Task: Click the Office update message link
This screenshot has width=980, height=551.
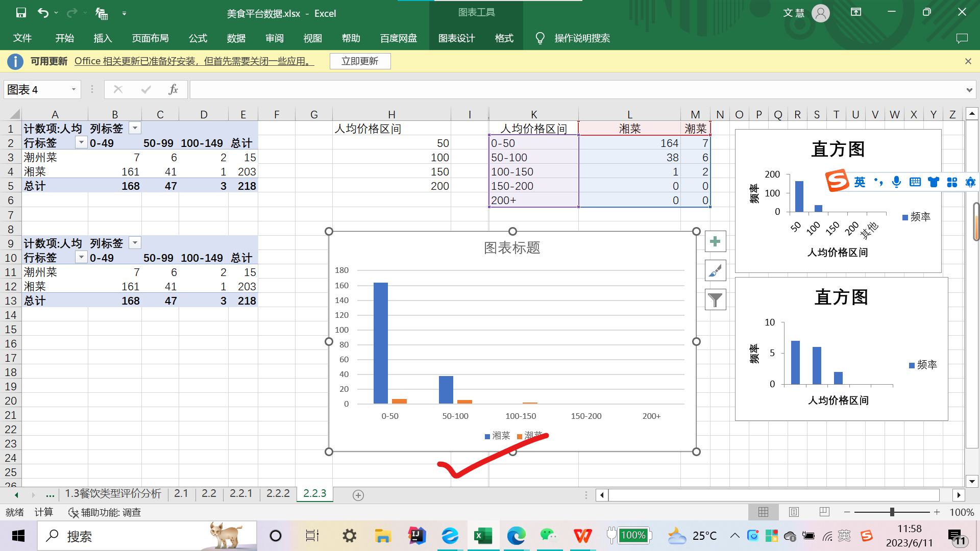Action: click(x=194, y=61)
